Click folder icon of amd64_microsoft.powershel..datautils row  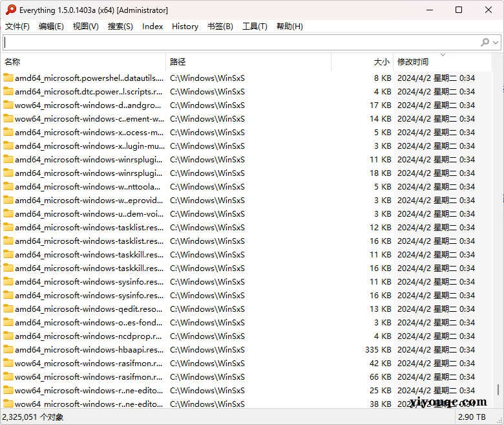(x=8, y=78)
